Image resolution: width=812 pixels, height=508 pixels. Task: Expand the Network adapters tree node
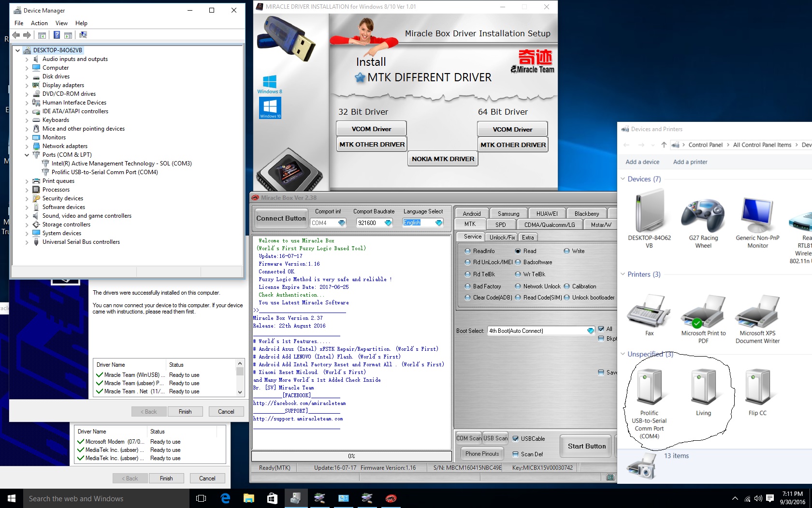pyautogui.click(x=27, y=146)
